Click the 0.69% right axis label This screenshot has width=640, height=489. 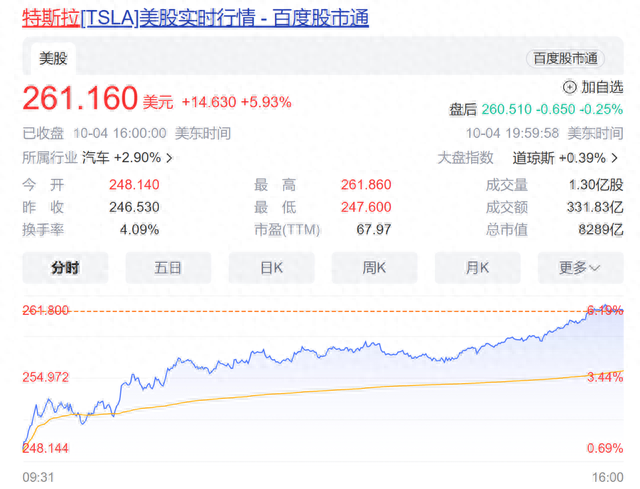[605, 449]
